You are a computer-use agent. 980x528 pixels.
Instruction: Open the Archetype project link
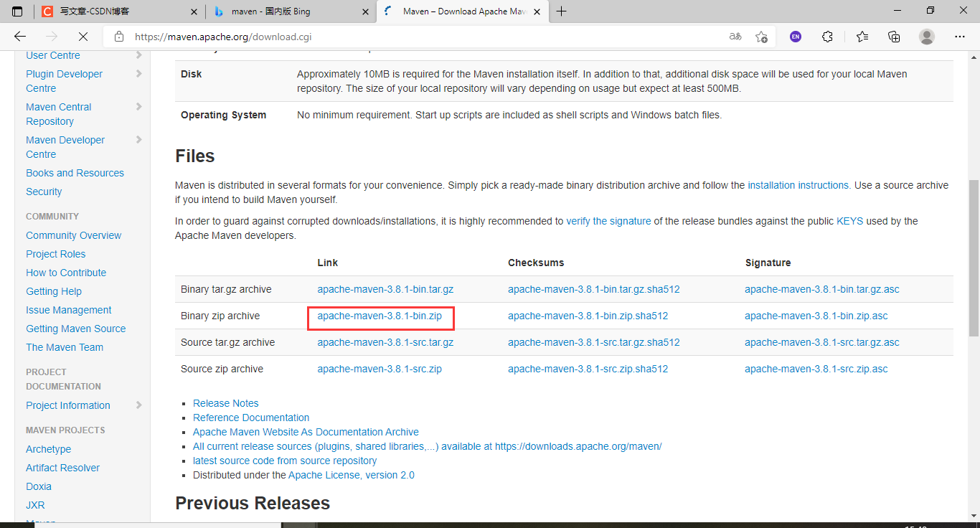pos(49,449)
